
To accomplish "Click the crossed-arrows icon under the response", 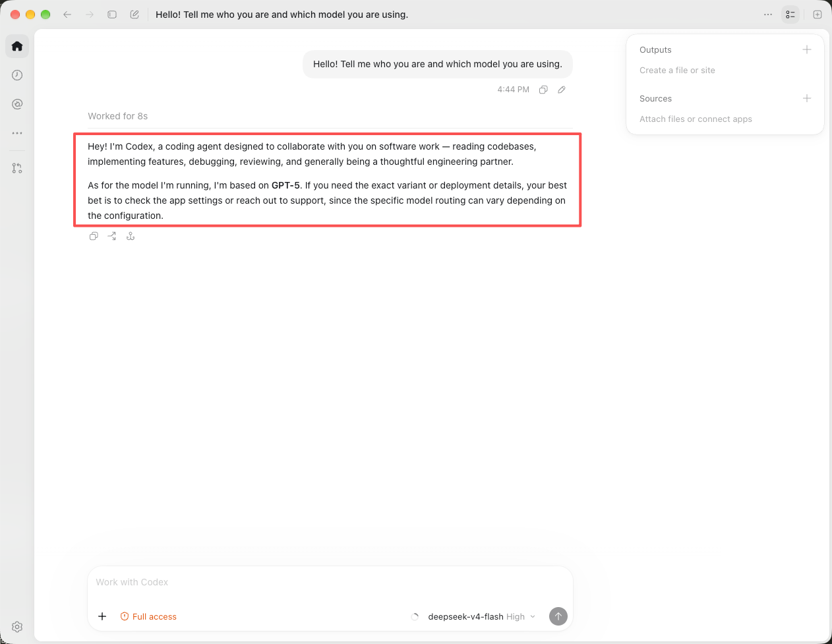I will (x=112, y=236).
